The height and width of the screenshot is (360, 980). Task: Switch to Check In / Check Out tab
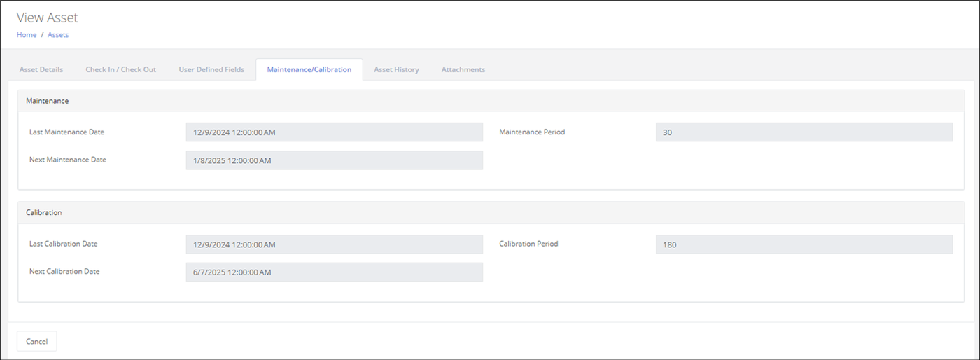tap(121, 69)
